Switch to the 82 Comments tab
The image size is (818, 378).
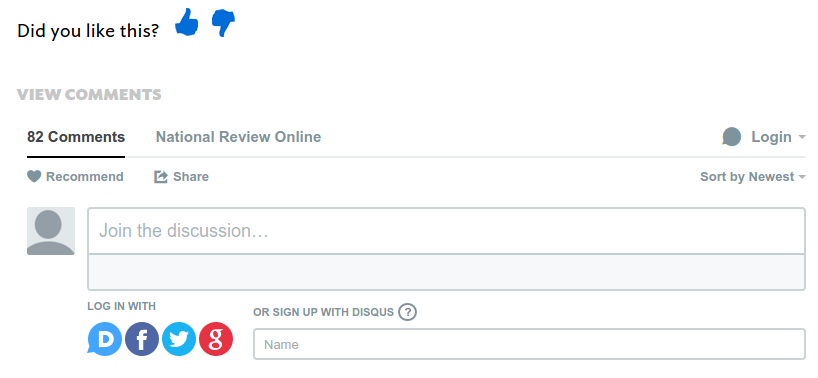pos(76,137)
